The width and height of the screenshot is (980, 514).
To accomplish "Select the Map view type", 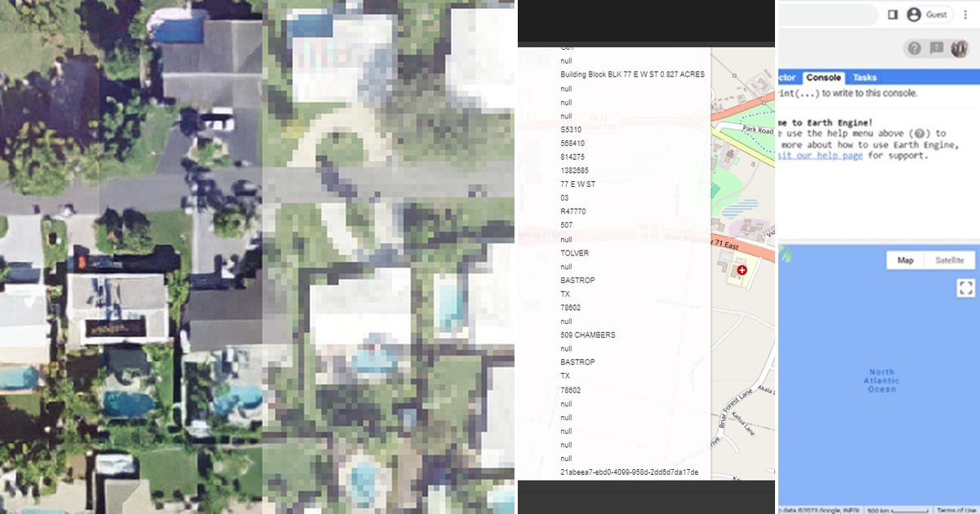I will 906,260.
